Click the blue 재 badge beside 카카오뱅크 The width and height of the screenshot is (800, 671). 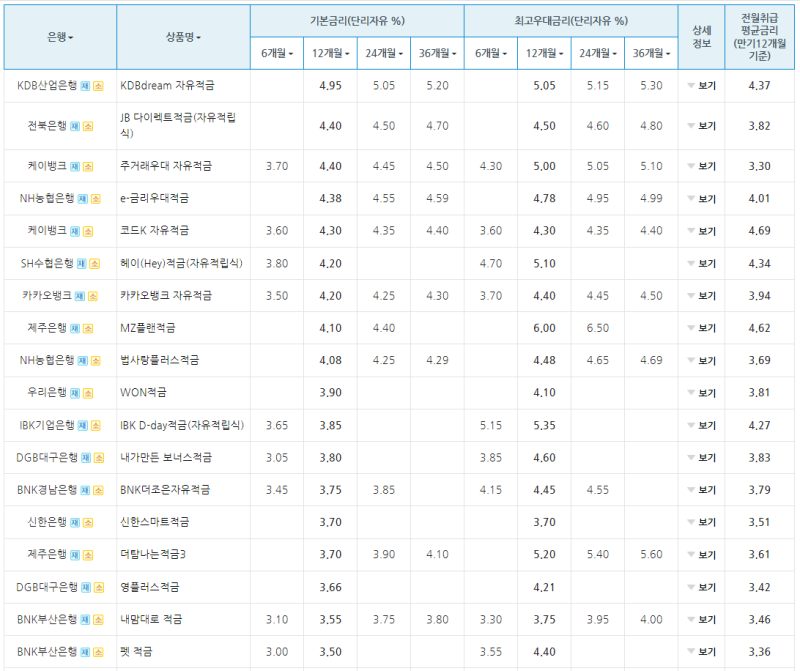tap(80, 296)
